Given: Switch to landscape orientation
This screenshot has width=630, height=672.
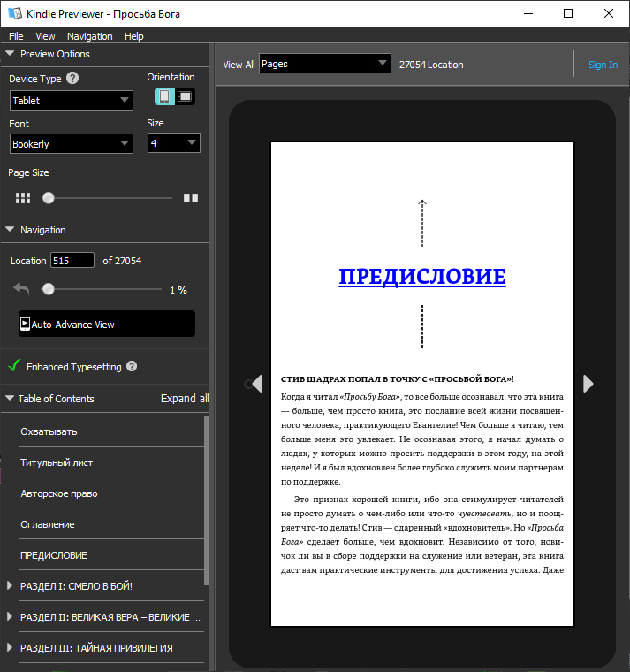Looking at the screenshot, I should pos(185,96).
